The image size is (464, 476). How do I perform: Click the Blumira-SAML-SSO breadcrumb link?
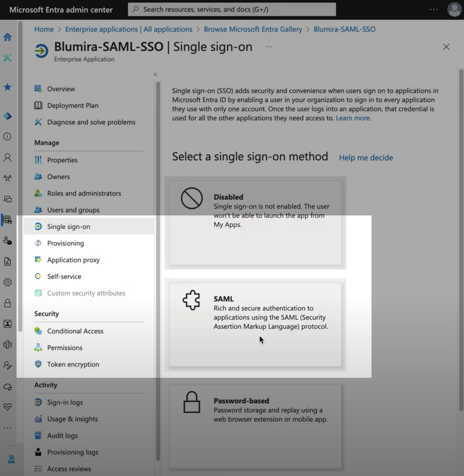click(x=344, y=29)
